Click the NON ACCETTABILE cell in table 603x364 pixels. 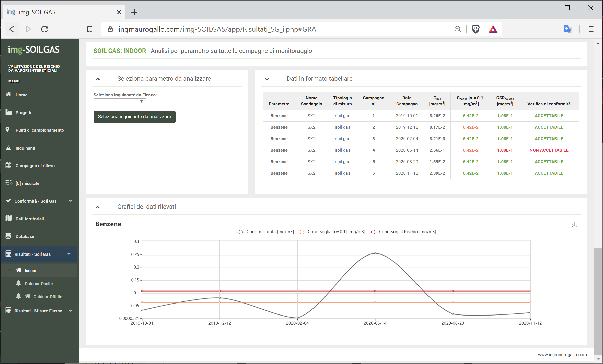click(549, 150)
